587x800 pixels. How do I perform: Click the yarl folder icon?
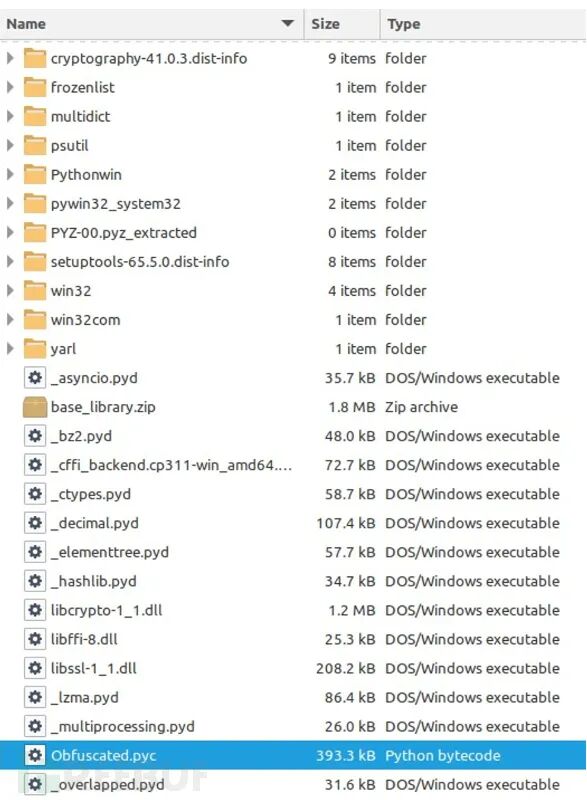[35, 349]
